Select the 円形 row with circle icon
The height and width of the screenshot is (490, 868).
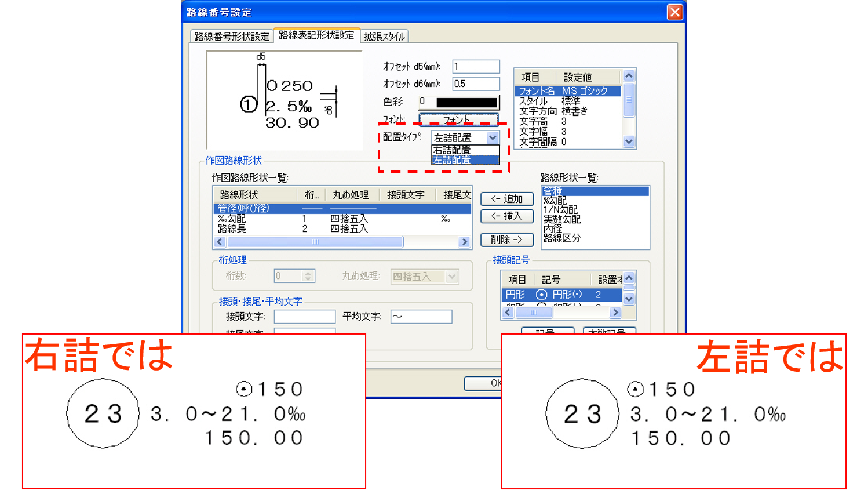(556, 295)
